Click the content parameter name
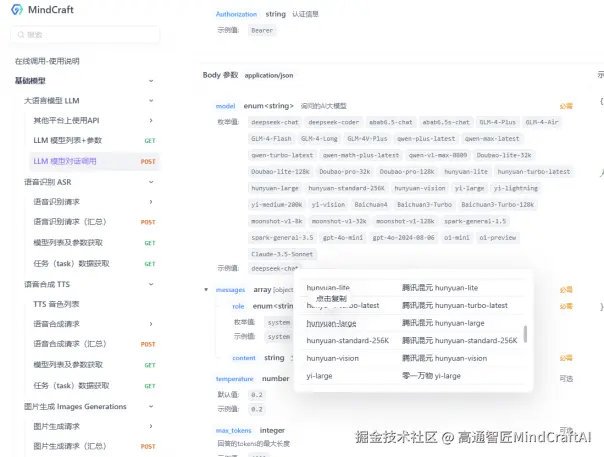The image size is (604, 457). coord(244,358)
